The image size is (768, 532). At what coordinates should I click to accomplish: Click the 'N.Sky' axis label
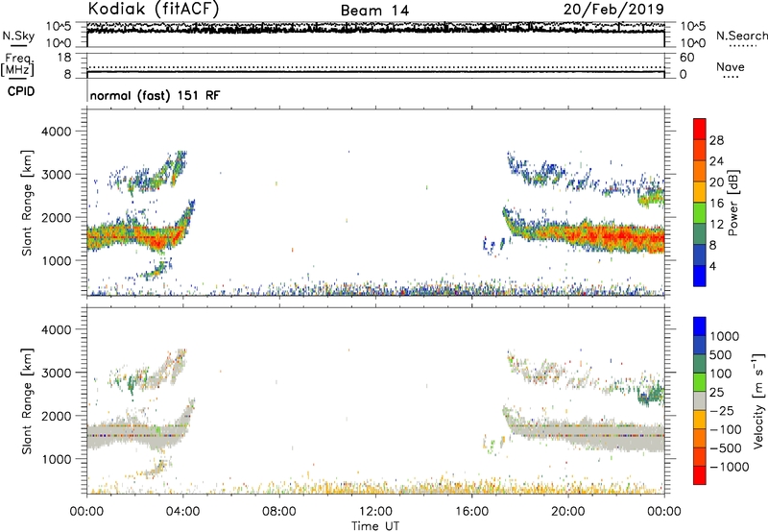point(18,36)
